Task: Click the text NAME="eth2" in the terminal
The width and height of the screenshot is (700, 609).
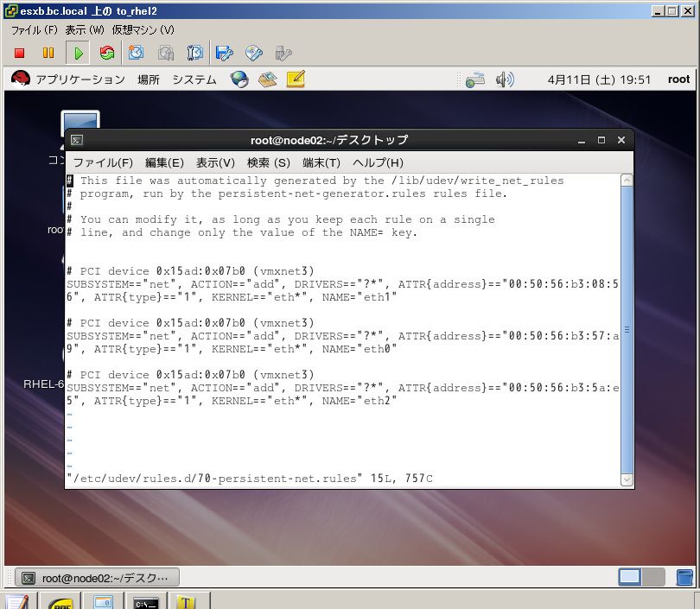Action: (359, 401)
